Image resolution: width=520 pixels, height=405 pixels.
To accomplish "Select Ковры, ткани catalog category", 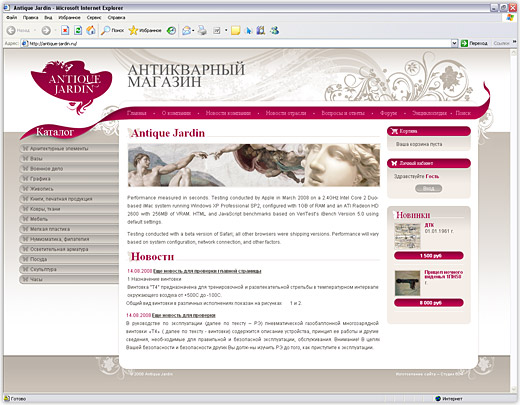I will tap(69, 209).
